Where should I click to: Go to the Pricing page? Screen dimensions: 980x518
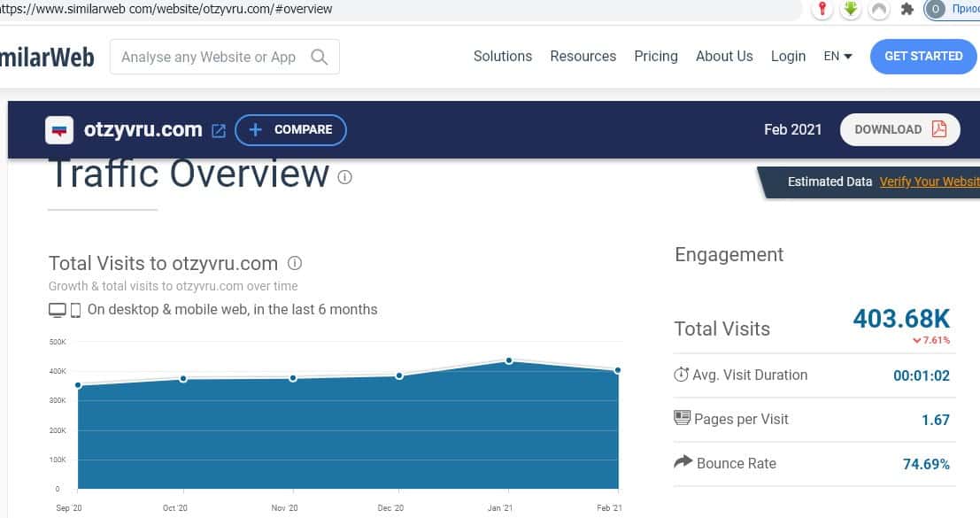click(656, 57)
